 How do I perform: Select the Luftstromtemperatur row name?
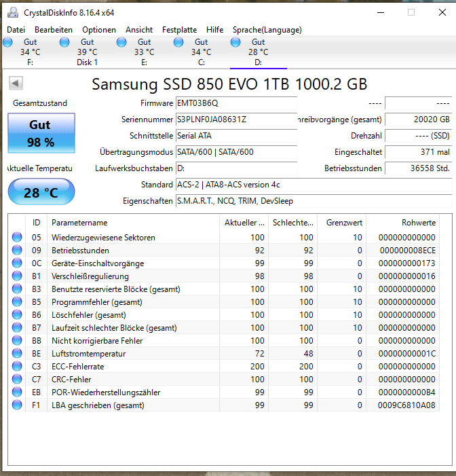[89, 353]
